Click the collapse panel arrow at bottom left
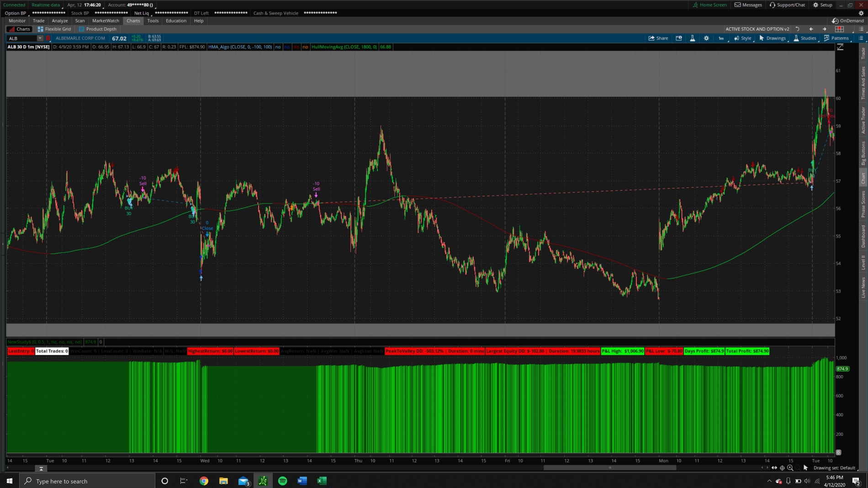 pyautogui.click(x=41, y=468)
